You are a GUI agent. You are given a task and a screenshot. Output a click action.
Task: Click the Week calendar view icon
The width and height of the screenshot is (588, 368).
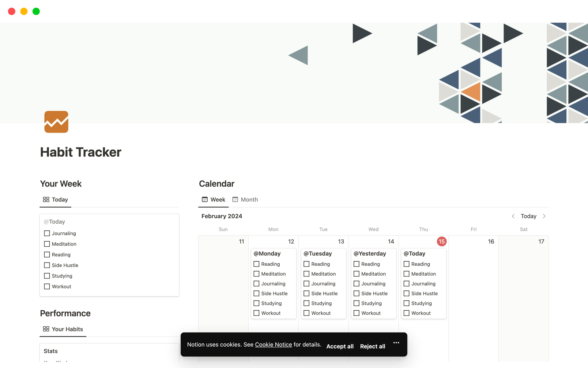[x=205, y=200]
